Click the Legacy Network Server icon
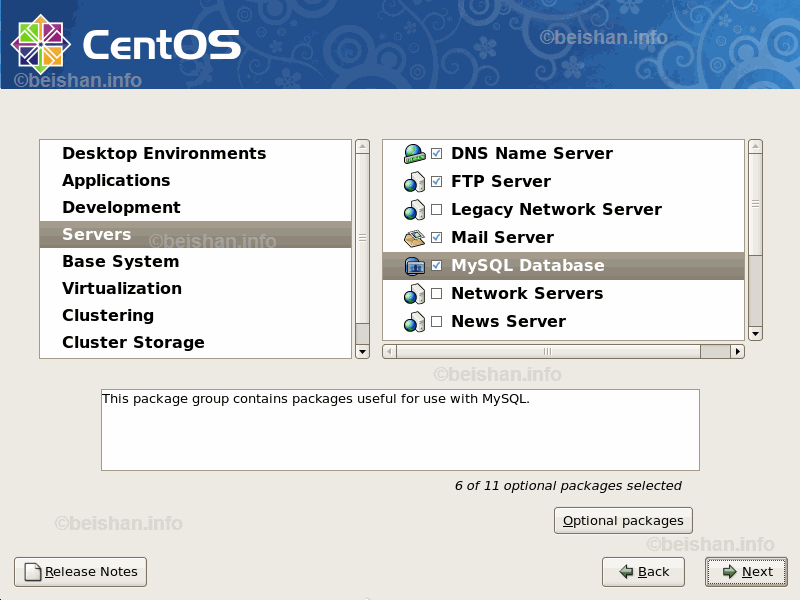Viewport: 800px width, 600px height. (x=414, y=210)
